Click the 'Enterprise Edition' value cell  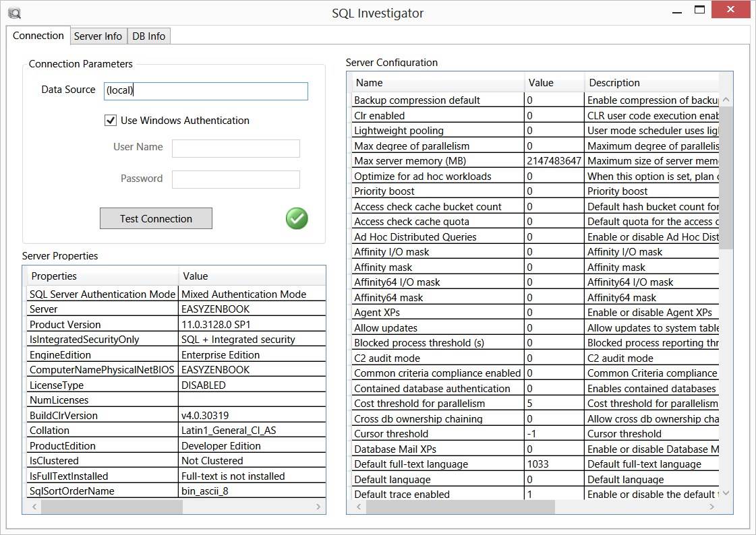tap(252, 355)
